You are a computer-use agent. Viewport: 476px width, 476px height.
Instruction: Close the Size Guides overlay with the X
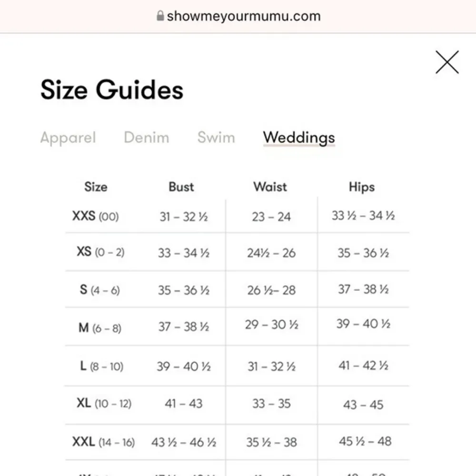[x=446, y=62]
